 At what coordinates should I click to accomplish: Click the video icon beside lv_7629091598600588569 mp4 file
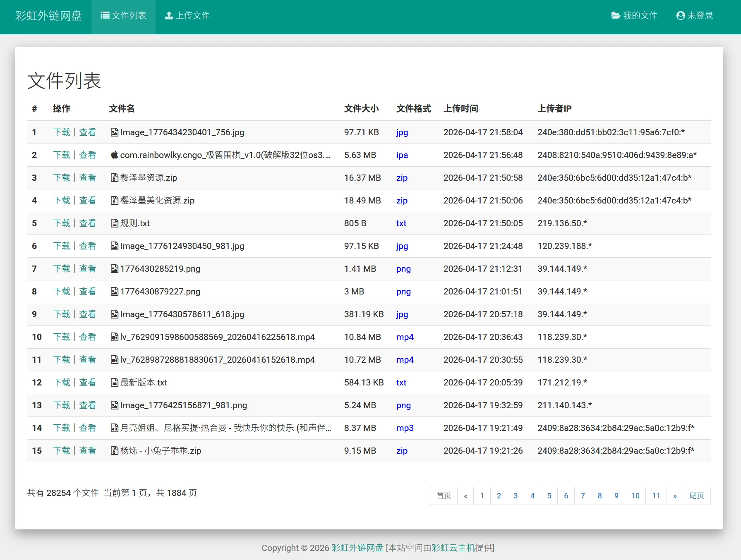click(115, 337)
